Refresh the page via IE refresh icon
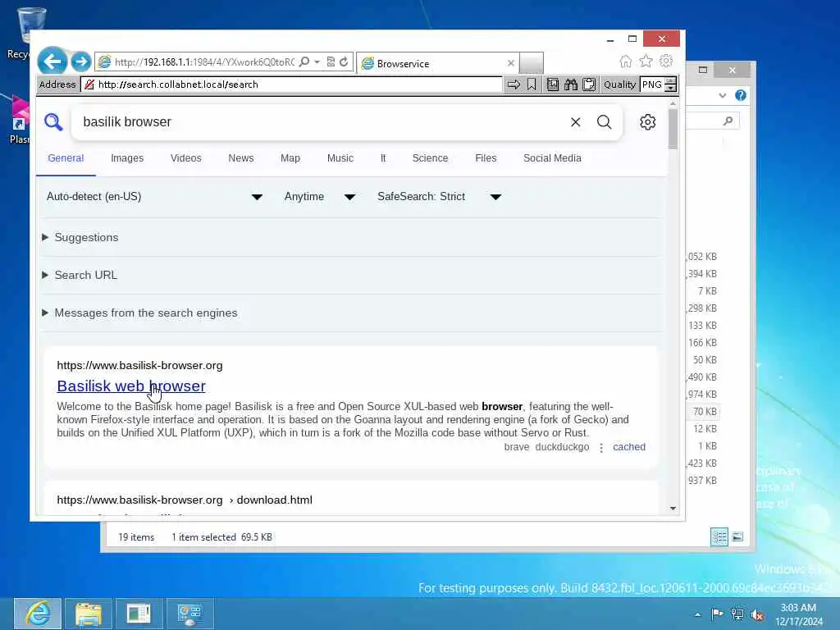This screenshot has height=630, width=840. click(x=344, y=62)
